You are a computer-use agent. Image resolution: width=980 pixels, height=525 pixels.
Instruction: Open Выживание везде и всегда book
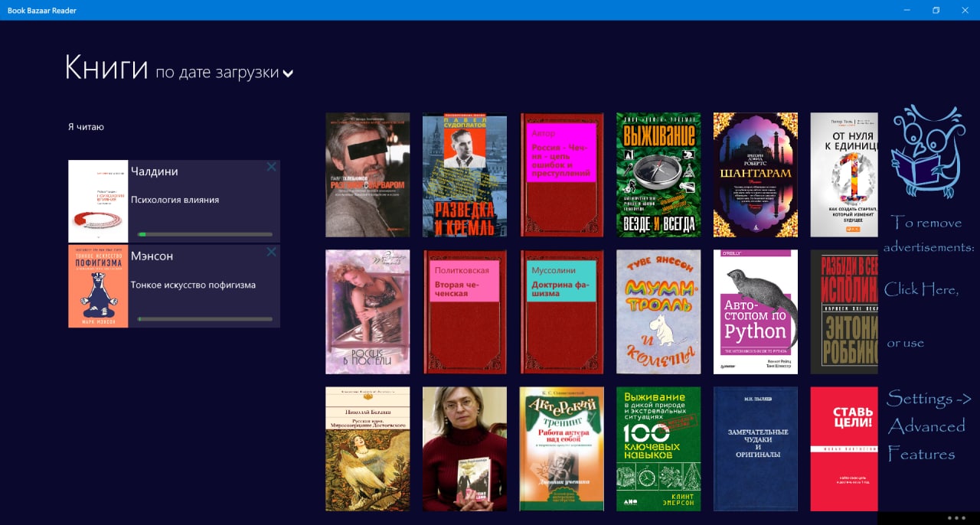pos(658,175)
